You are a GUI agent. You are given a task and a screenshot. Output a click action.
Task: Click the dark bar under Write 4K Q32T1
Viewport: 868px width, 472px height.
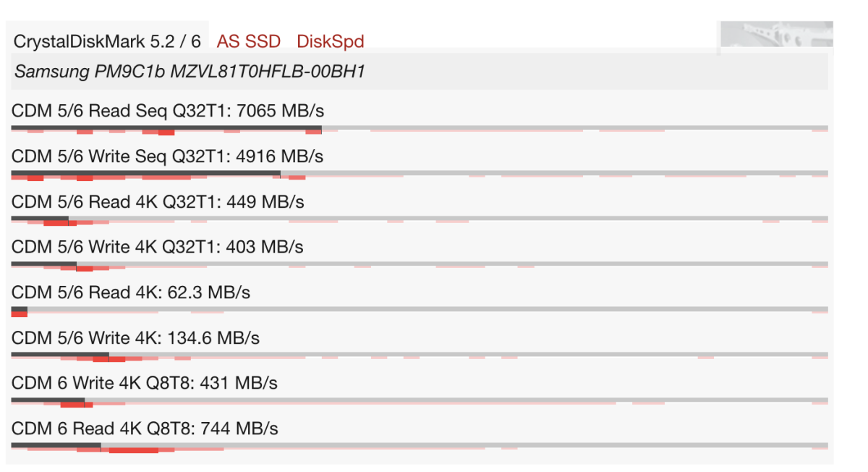[x=43, y=264]
